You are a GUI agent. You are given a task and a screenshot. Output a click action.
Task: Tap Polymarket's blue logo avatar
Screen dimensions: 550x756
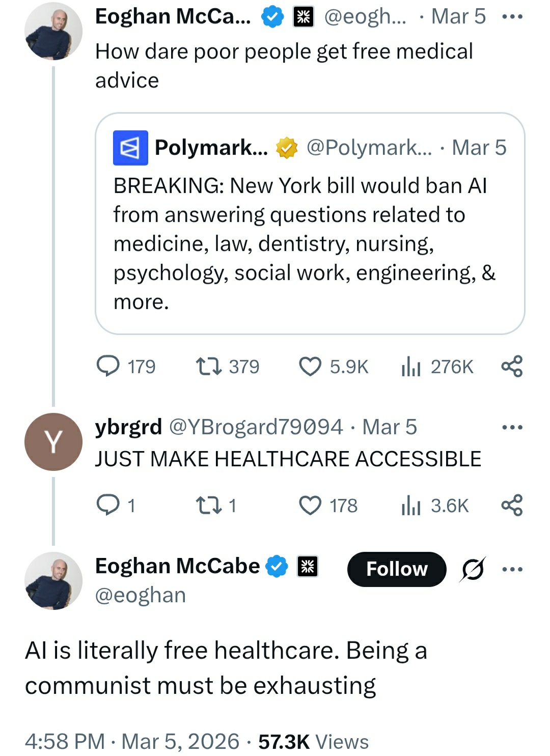pos(130,148)
